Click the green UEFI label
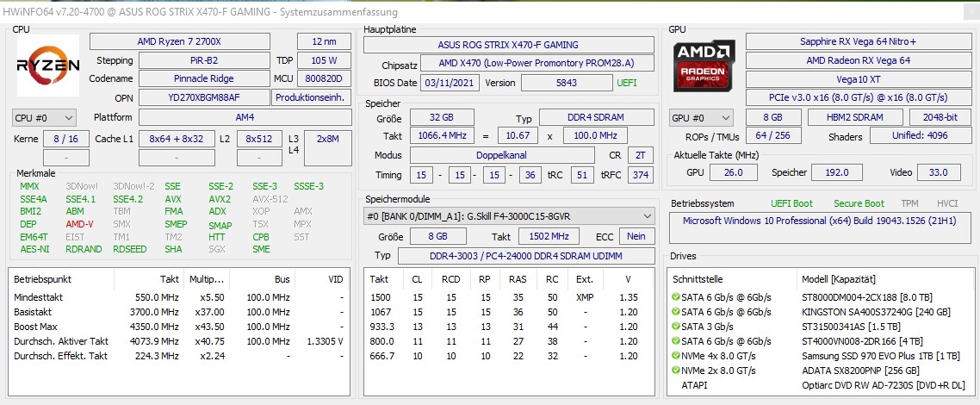980x405 pixels. point(627,83)
